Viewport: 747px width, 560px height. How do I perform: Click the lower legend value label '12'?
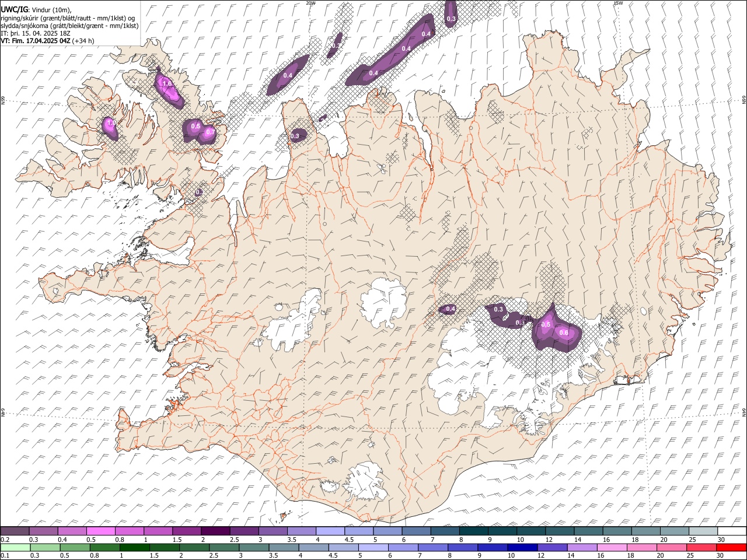[541, 556]
